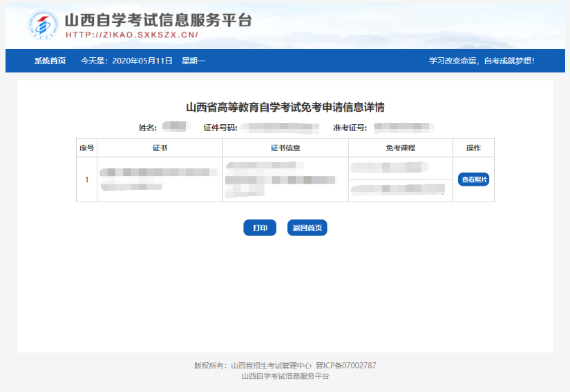Click the Shanxi self-study exam platform logo

click(x=44, y=25)
